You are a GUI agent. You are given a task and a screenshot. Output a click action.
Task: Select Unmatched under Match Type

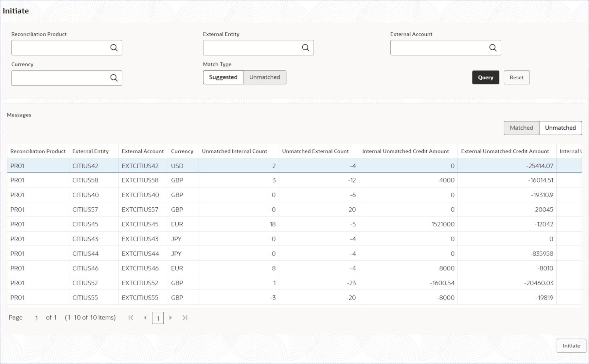tap(264, 77)
